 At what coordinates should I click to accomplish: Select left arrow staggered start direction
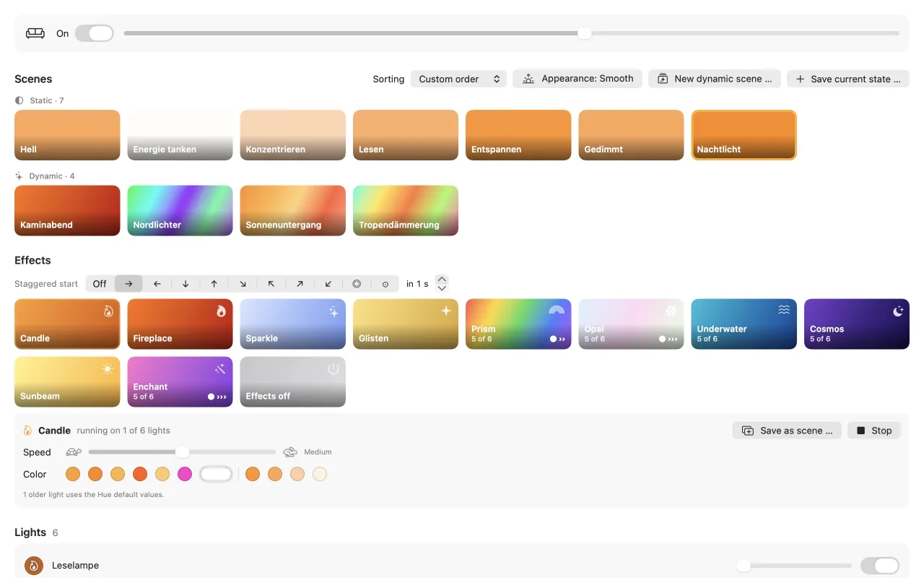157,284
